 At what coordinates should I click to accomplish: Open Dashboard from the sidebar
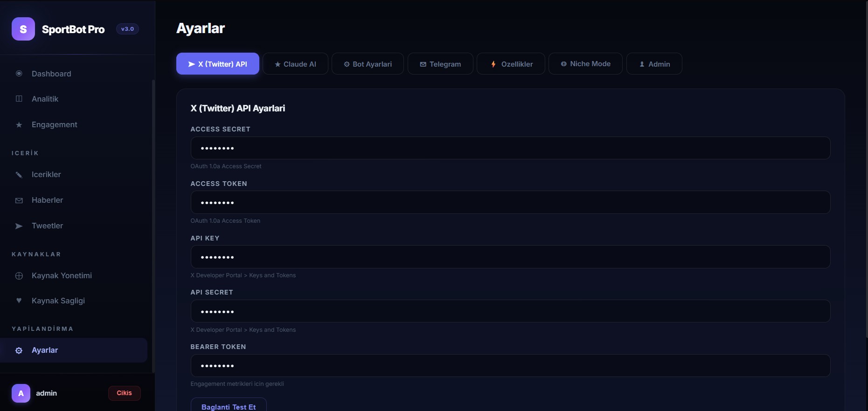click(x=74, y=74)
